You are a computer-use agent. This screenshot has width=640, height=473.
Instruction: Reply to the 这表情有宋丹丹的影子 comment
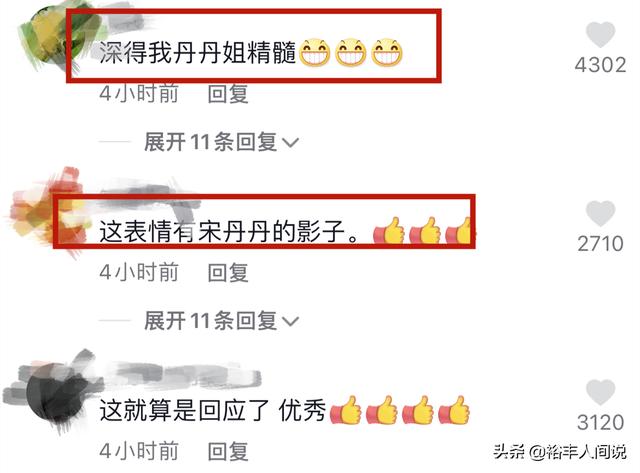pos(228,272)
